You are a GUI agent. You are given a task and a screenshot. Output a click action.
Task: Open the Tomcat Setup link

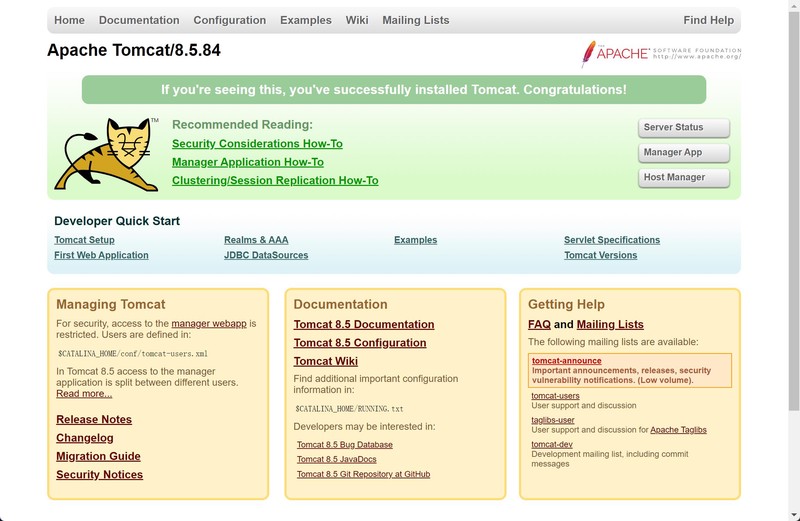[84, 240]
